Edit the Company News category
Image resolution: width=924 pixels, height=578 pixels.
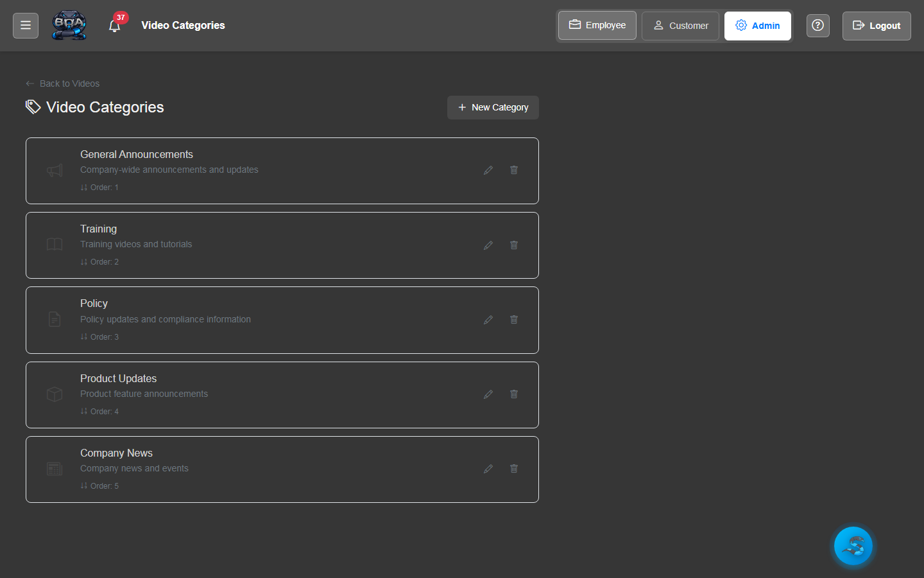click(488, 469)
